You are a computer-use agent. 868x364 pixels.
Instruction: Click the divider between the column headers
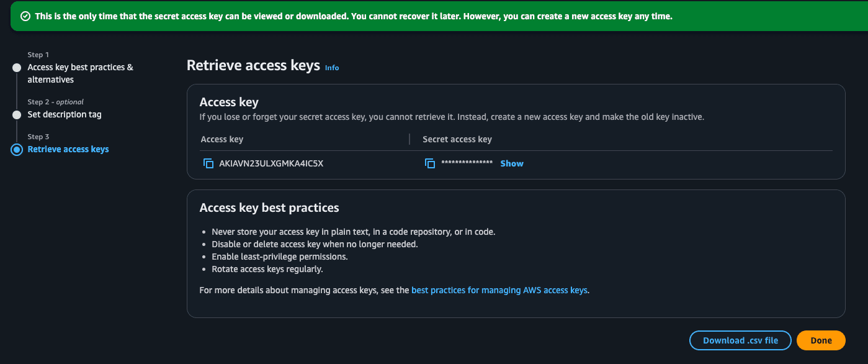(409, 139)
